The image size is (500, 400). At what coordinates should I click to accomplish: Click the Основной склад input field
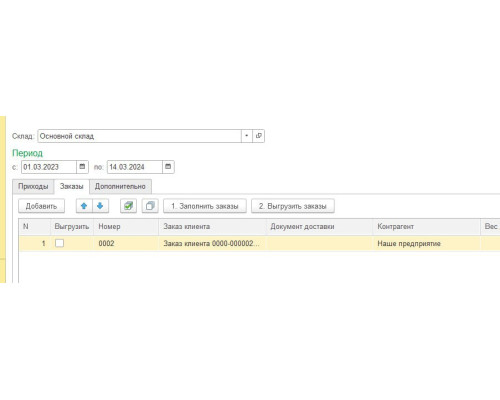coord(139,136)
